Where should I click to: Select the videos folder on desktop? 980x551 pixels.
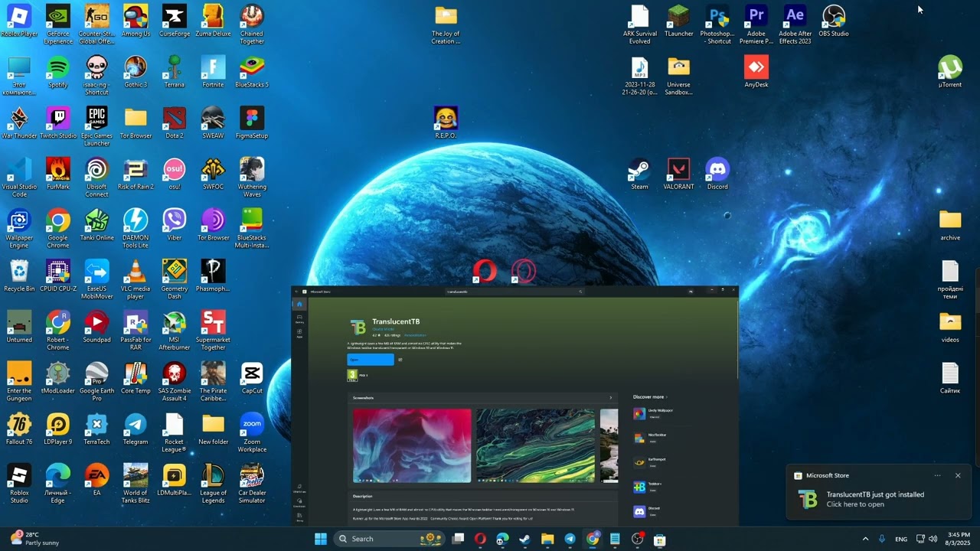point(950,328)
